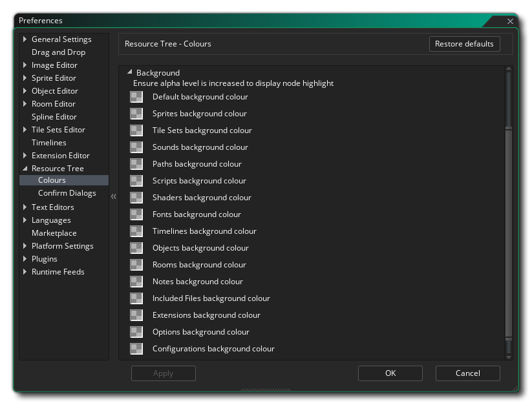Edit the Extensions background colour
This screenshot has width=532, height=405.
pyautogui.click(x=136, y=315)
